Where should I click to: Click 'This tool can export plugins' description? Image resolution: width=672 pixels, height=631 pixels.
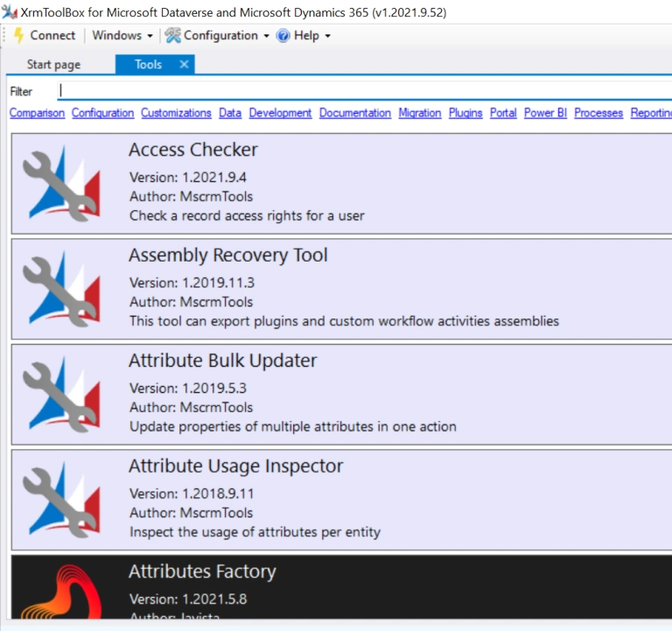click(x=344, y=321)
